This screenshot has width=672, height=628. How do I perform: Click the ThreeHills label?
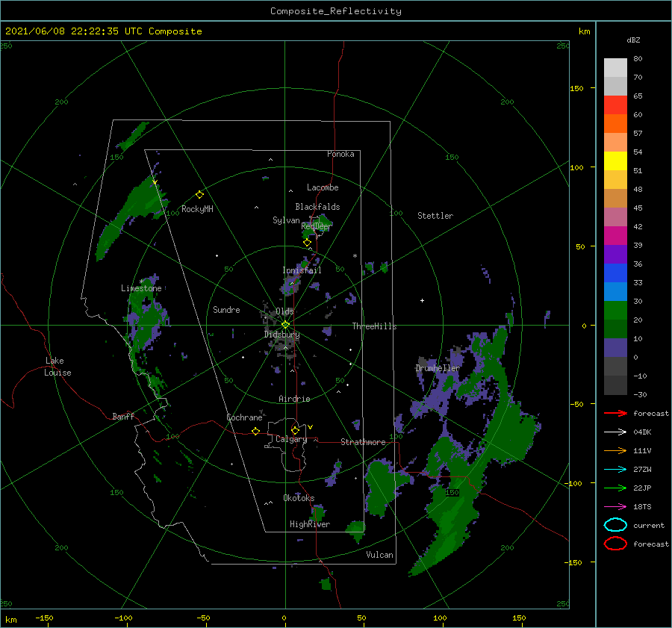[375, 326]
